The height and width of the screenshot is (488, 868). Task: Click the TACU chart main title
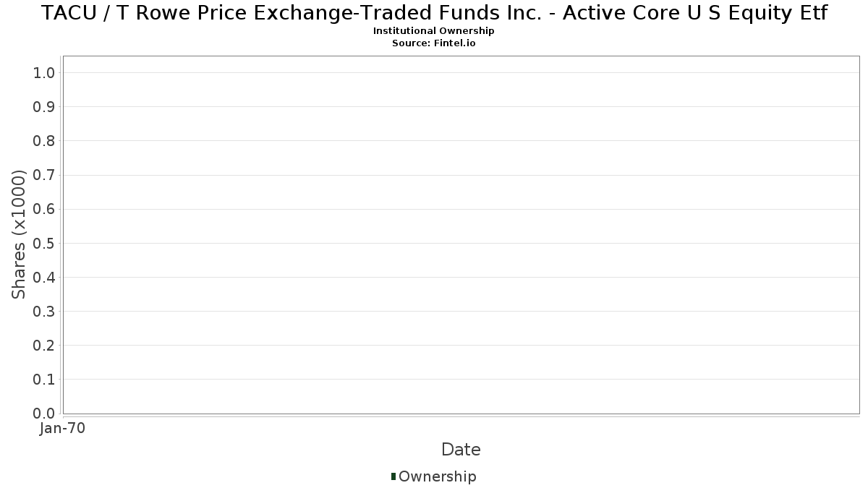[434, 13]
